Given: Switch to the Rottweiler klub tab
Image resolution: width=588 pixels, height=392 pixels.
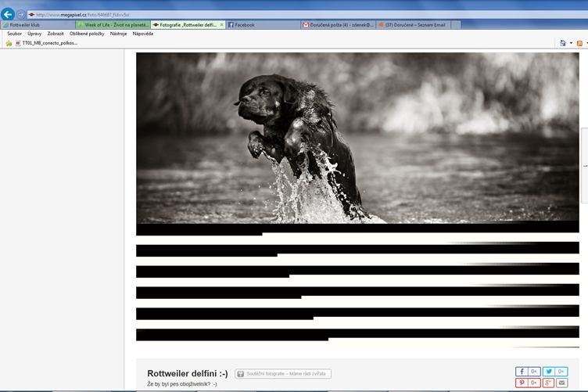Looking at the screenshot, I should pyautogui.click(x=38, y=25).
